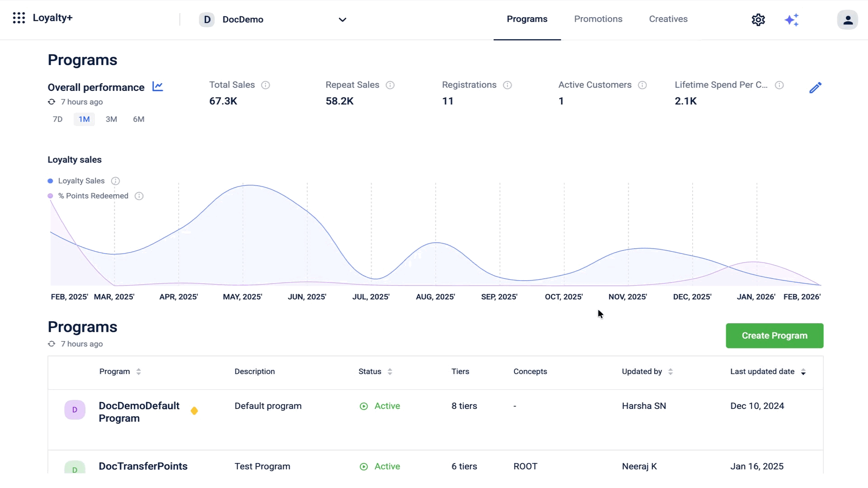Sort by Last updated date

pos(803,372)
